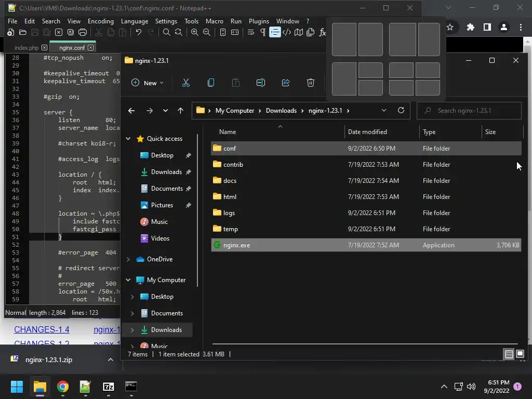Click Notepad++ synchronize vertical scrolling icon
Image resolution: width=532 pixels, height=399 pixels.
pos(222,32)
